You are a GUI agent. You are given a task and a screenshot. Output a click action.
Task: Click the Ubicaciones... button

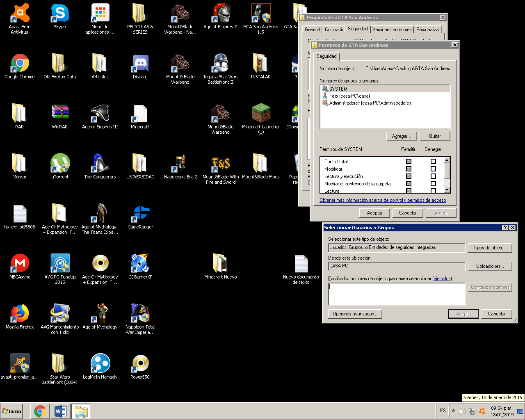[x=490, y=266]
